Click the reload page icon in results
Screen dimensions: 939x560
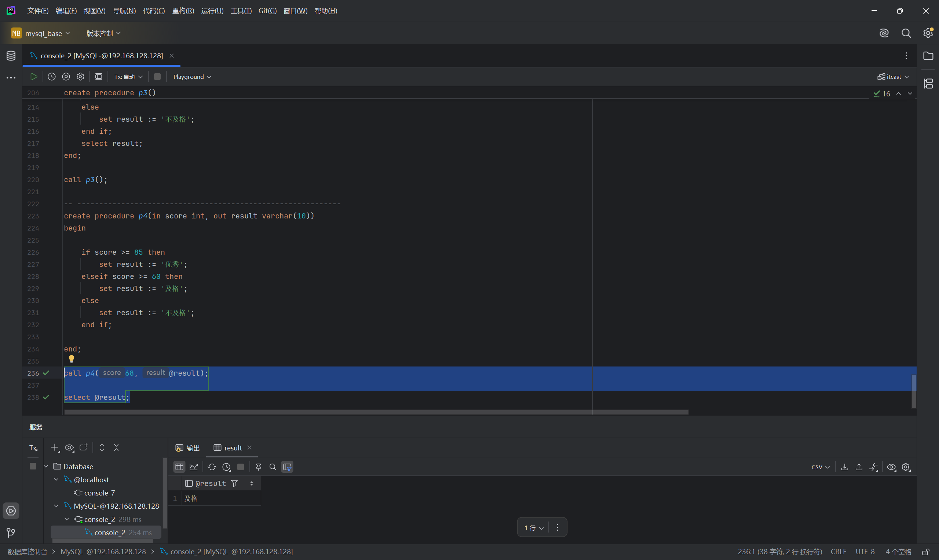[x=212, y=467]
